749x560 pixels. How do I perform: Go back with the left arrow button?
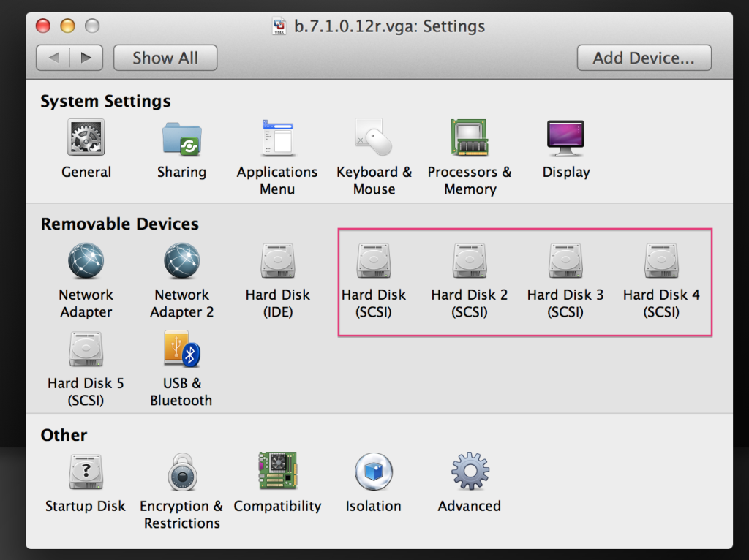[53, 58]
